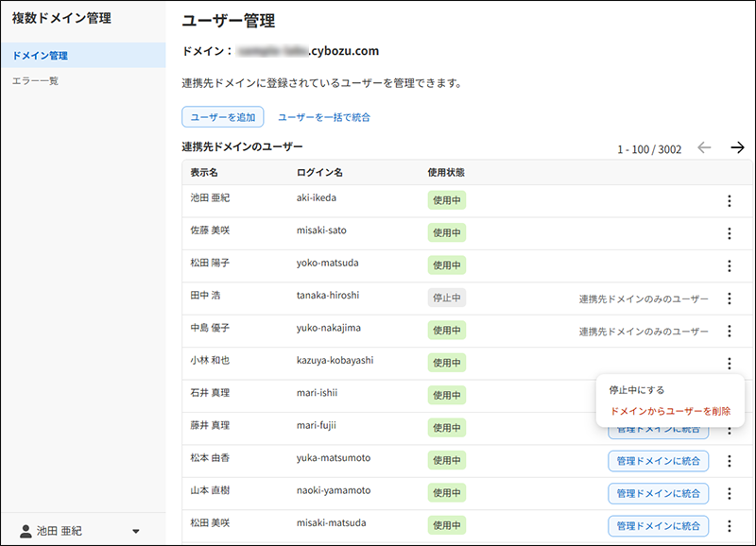Click the user avatar icon beside 池田 亜紀
The width and height of the screenshot is (756, 546).
tap(26, 531)
